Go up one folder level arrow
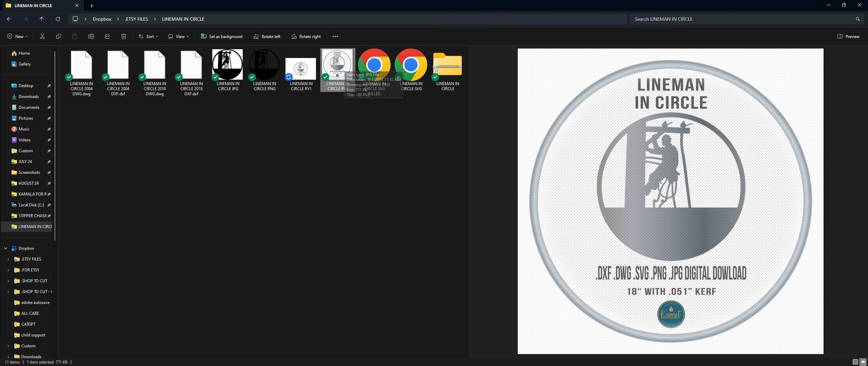868x366 pixels. 41,19
